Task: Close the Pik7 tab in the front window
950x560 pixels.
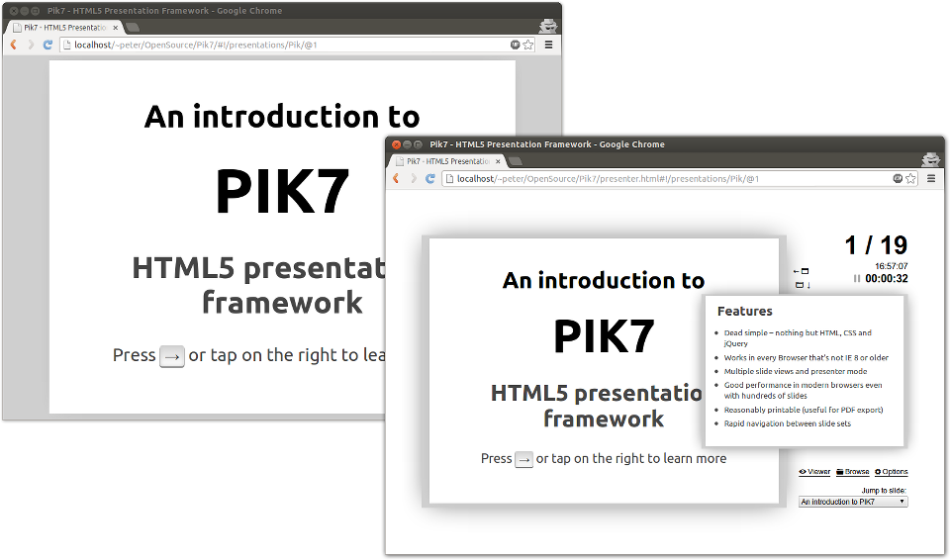Action: [x=498, y=161]
